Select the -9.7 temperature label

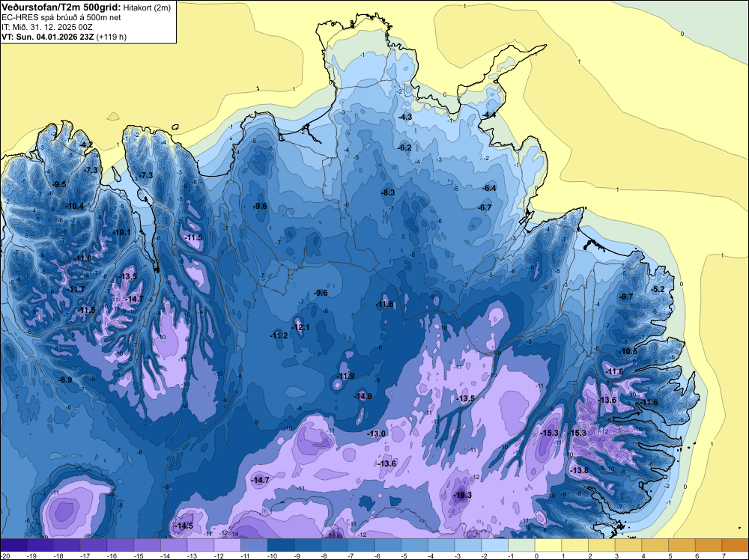625,296
